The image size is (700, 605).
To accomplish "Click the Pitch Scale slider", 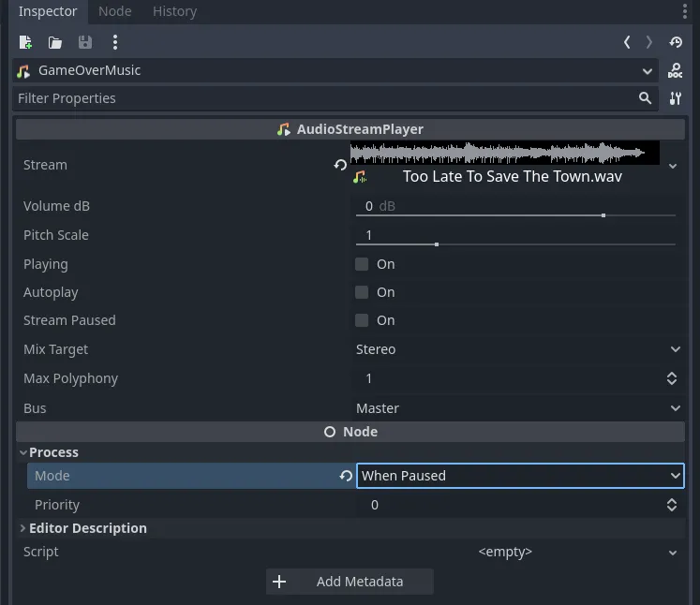I will [x=515, y=244].
